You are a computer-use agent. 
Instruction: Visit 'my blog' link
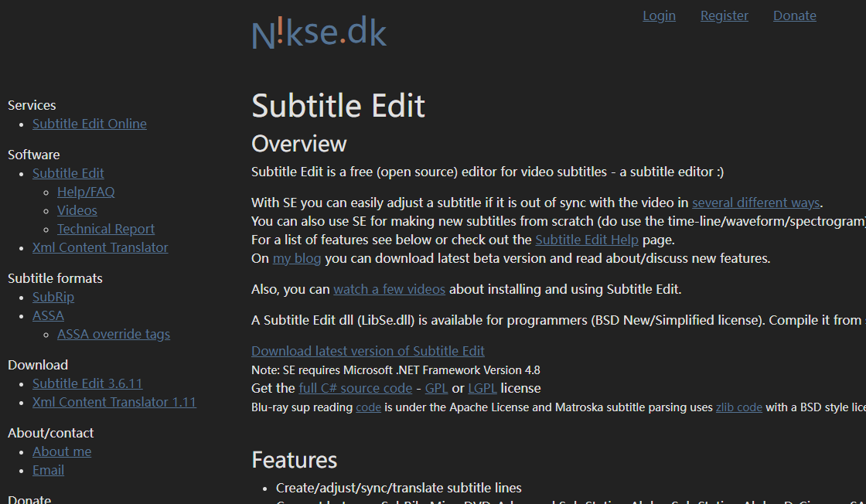tap(297, 258)
